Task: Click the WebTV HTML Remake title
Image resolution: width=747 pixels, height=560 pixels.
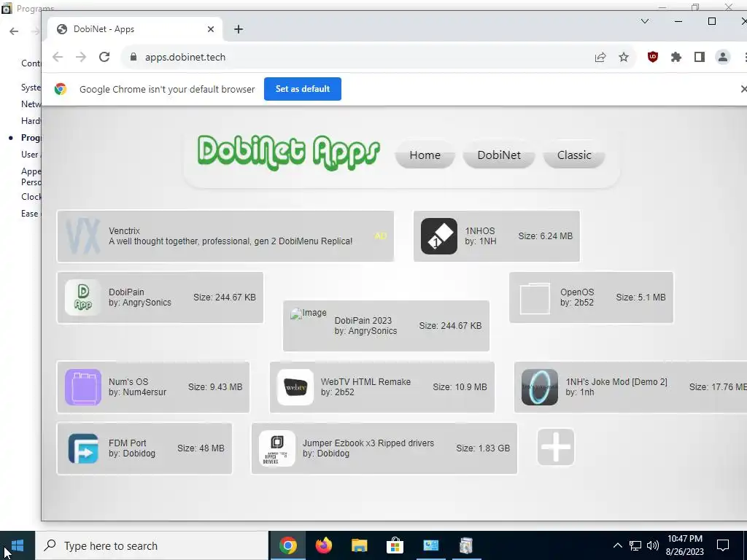Action: point(366,382)
